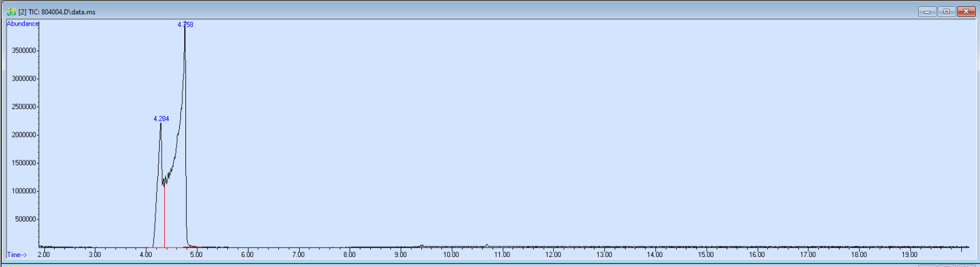Click the small baseline bump near 10.70 minutes
The width and height of the screenshot is (980, 267).
tap(486, 245)
